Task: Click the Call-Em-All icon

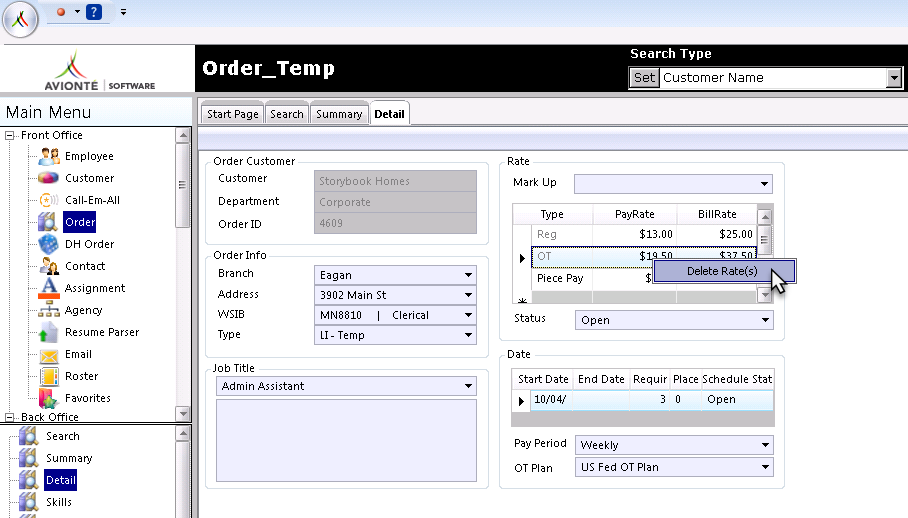Action: click(x=49, y=200)
